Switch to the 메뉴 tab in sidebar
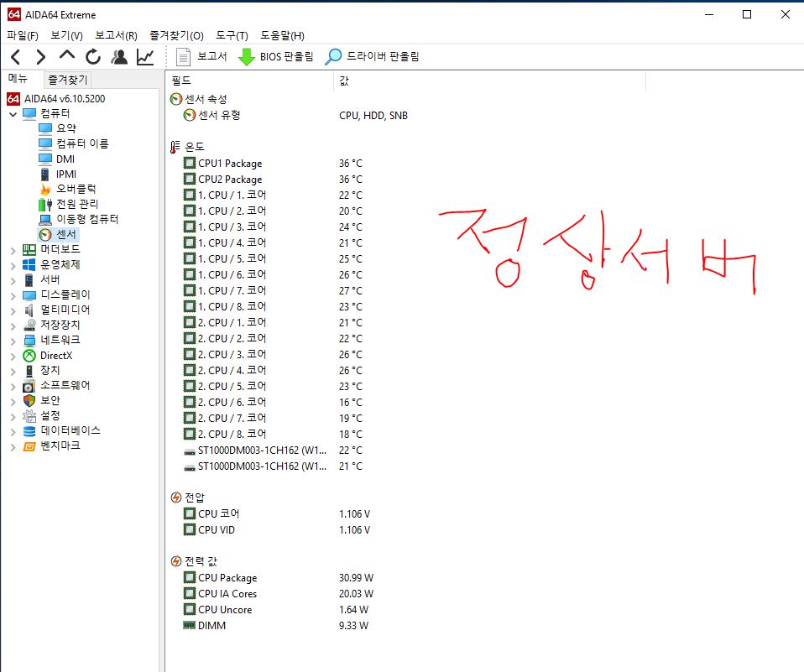804x672 pixels. point(18,78)
